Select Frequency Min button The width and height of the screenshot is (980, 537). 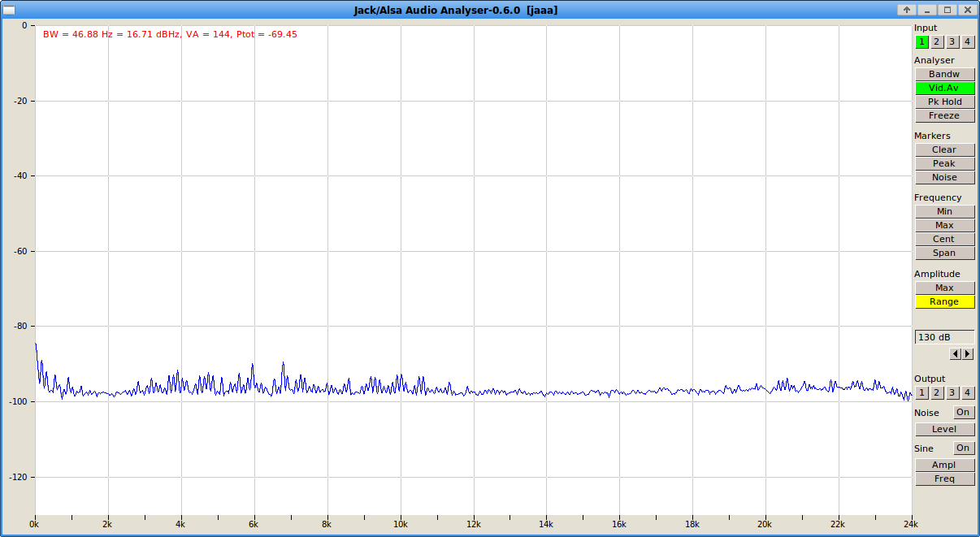(x=944, y=211)
